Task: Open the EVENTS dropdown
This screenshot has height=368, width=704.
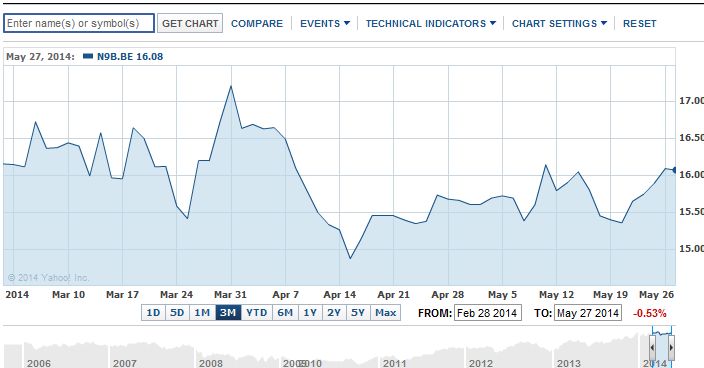Action: click(x=325, y=23)
